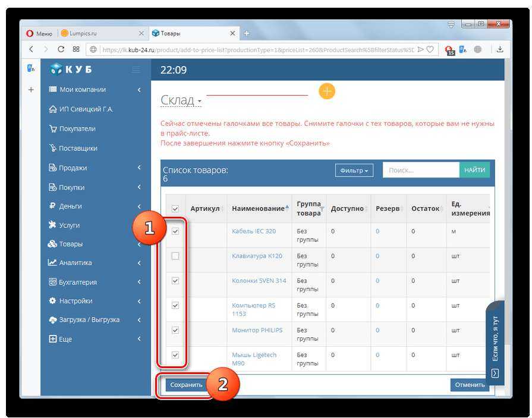Viewport: 532px width, 418px height.
Task: Open the Фильтр dropdown
Action: pyautogui.click(x=354, y=170)
